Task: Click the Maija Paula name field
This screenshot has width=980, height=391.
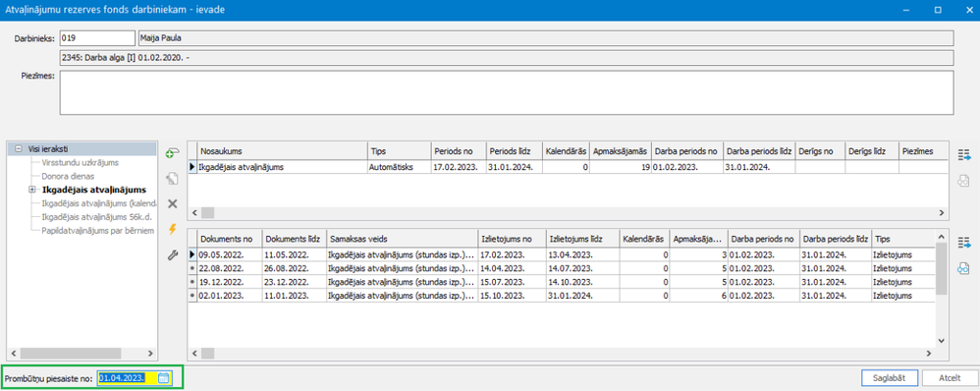Action: click(x=546, y=38)
